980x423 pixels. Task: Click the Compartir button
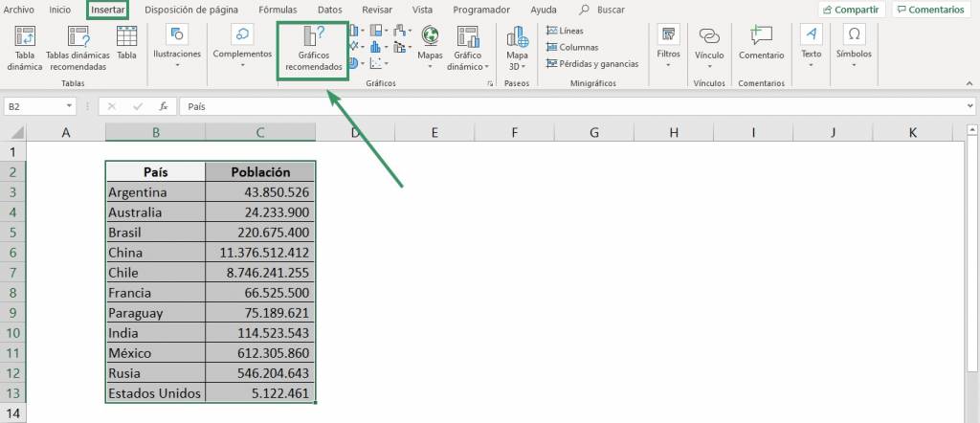[852, 10]
